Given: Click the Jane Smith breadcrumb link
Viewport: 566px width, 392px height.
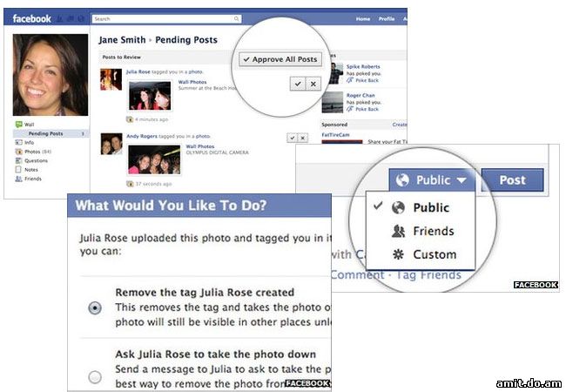Looking at the screenshot, I should [x=122, y=40].
